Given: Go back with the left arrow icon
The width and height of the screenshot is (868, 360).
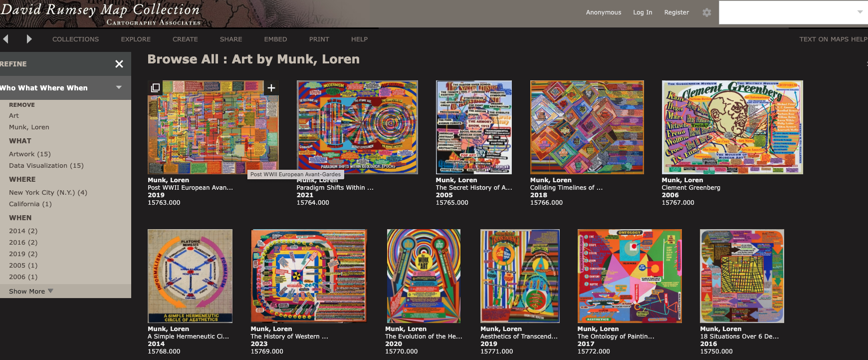Looking at the screenshot, I should [5, 39].
